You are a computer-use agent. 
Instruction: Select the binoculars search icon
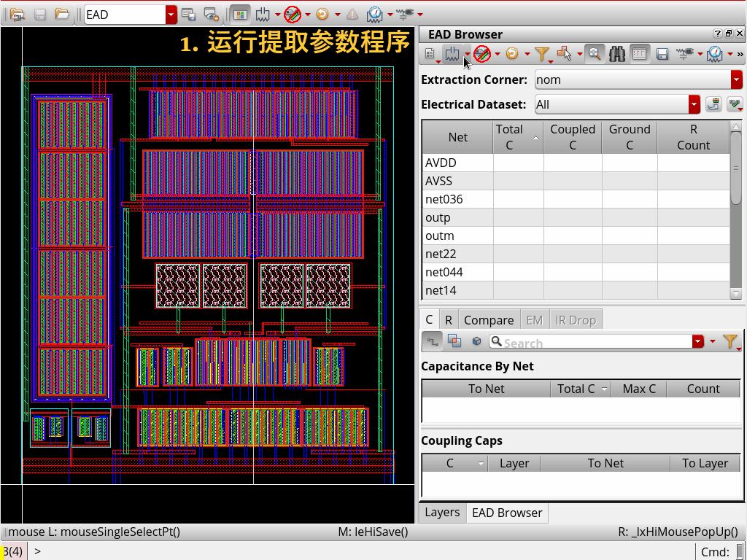coord(618,53)
